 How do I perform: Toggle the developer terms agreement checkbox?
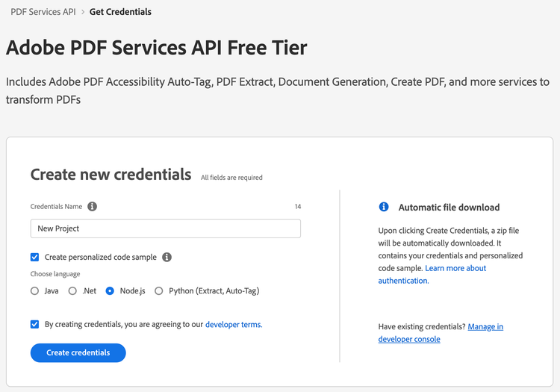tap(34, 324)
